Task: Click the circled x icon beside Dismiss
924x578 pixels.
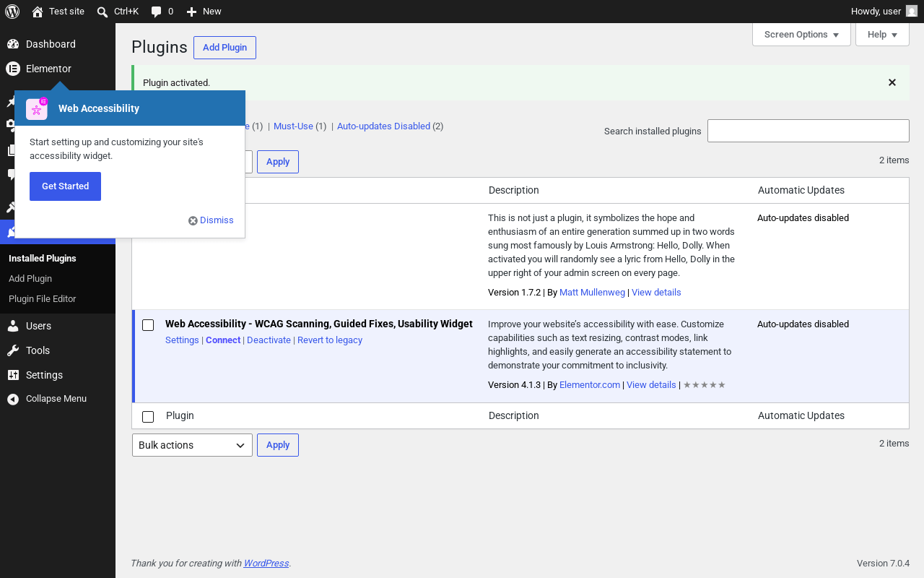Action: [x=193, y=220]
